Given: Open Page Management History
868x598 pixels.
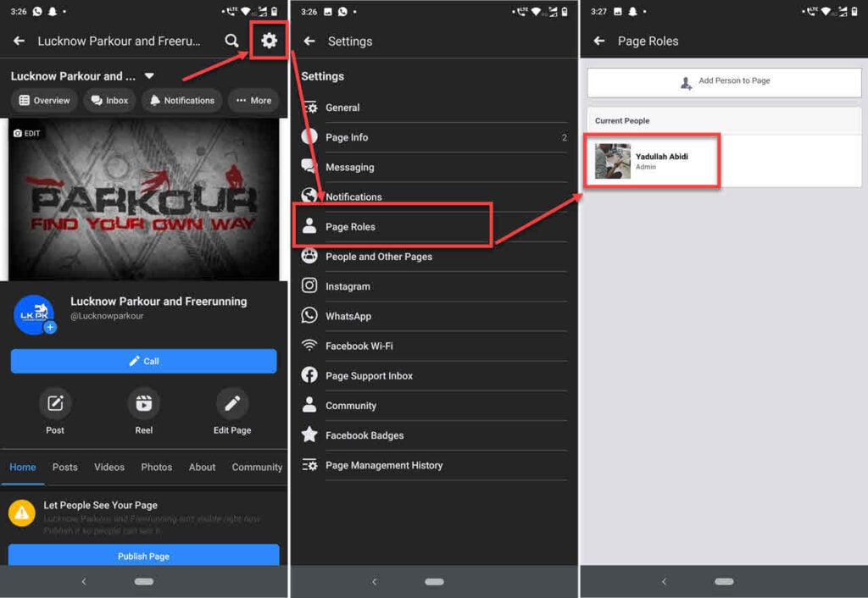Looking at the screenshot, I should (x=435, y=466).
